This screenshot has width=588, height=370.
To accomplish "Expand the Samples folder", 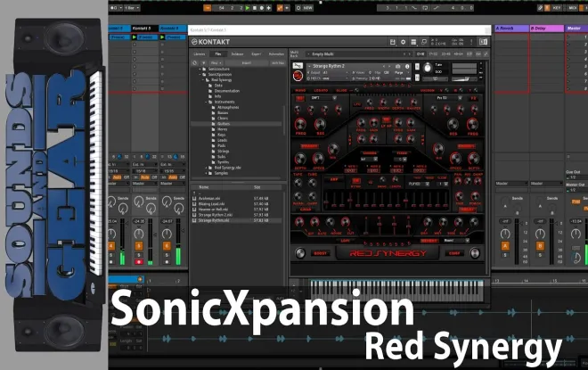I will point(207,173).
